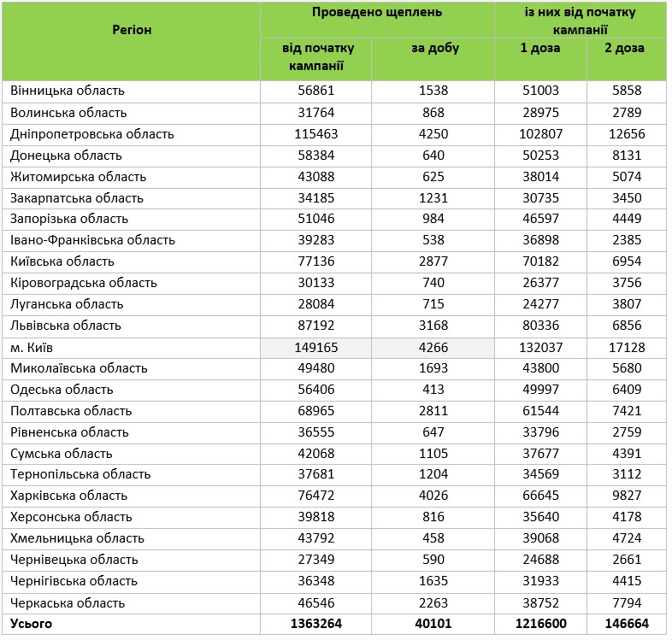672x640 pixels.
Task: Click the Проведено щеплень header cell
Action: (x=377, y=13)
